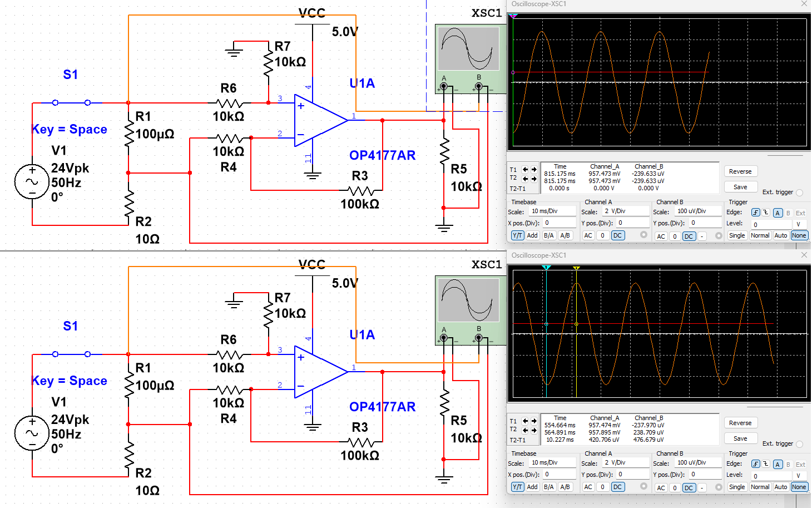Toggle Y/T display mode in bottom oscilloscope
The width and height of the screenshot is (812, 508).
[x=517, y=487]
